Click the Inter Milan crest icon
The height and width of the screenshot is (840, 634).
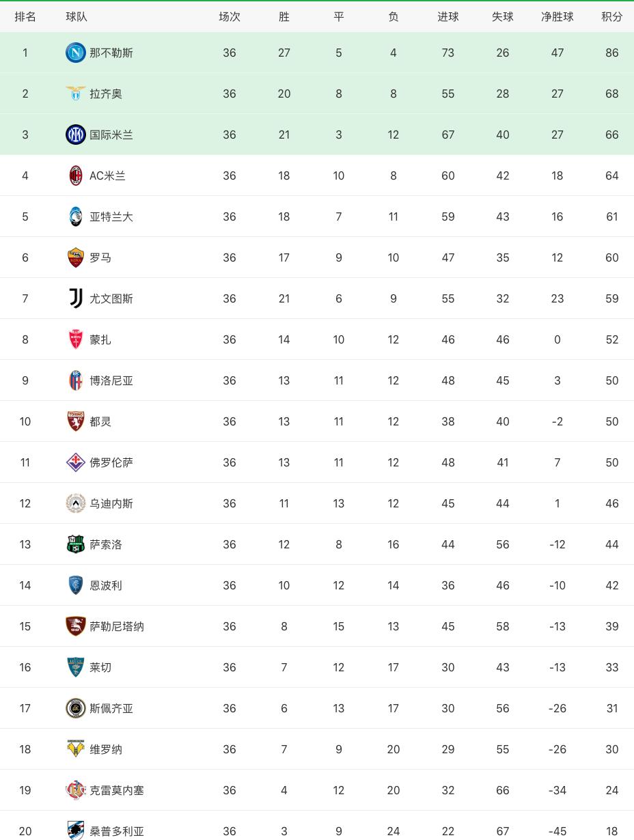tap(75, 135)
